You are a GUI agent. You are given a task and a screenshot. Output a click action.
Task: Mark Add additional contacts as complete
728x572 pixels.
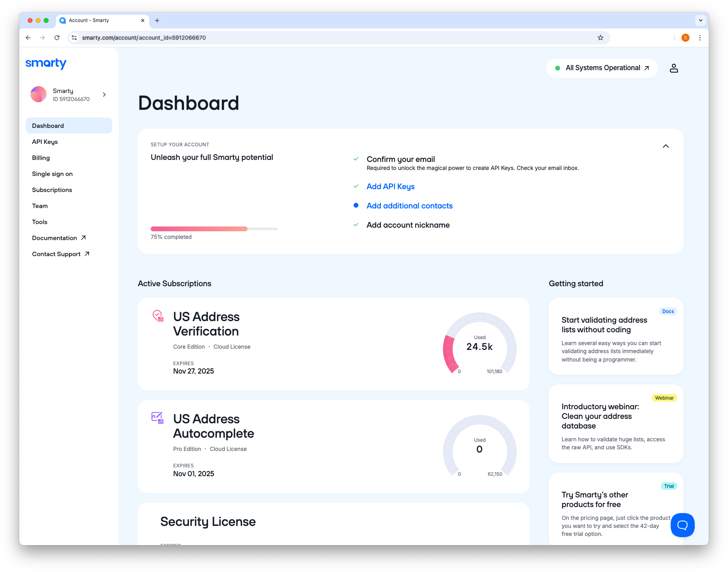(356, 205)
